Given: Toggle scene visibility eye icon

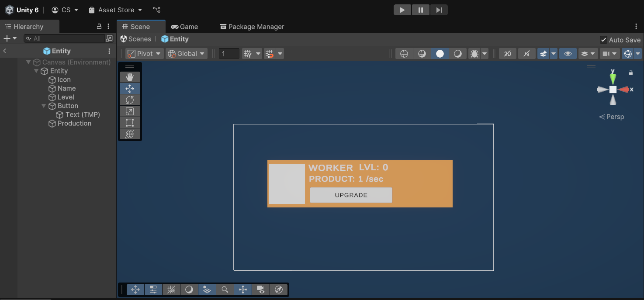Looking at the screenshot, I should click(x=568, y=54).
